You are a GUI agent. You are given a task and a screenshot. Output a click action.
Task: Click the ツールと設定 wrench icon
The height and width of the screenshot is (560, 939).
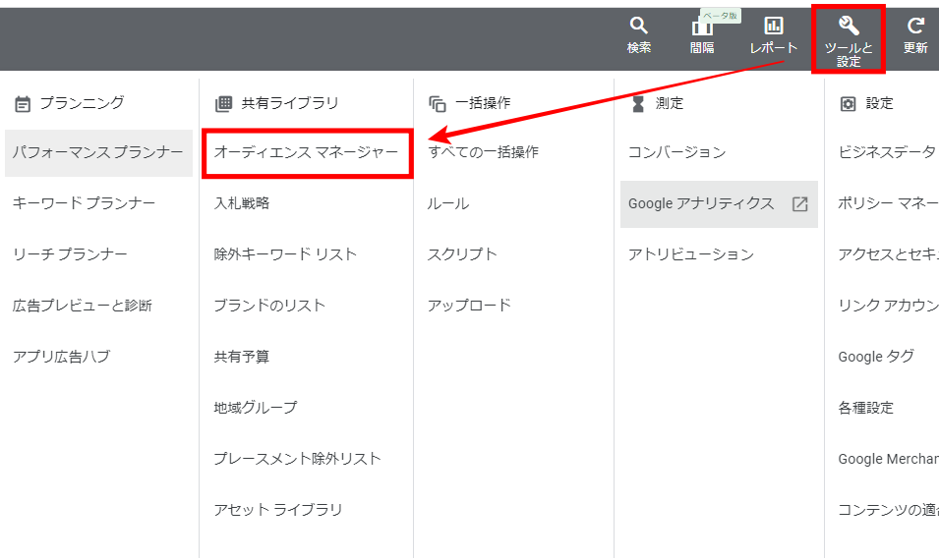[x=849, y=26]
